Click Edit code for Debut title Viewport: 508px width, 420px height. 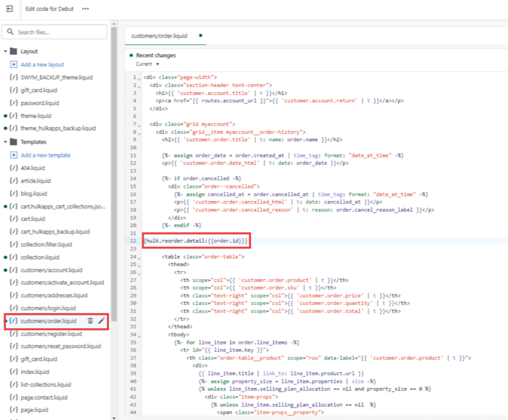pos(50,9)
